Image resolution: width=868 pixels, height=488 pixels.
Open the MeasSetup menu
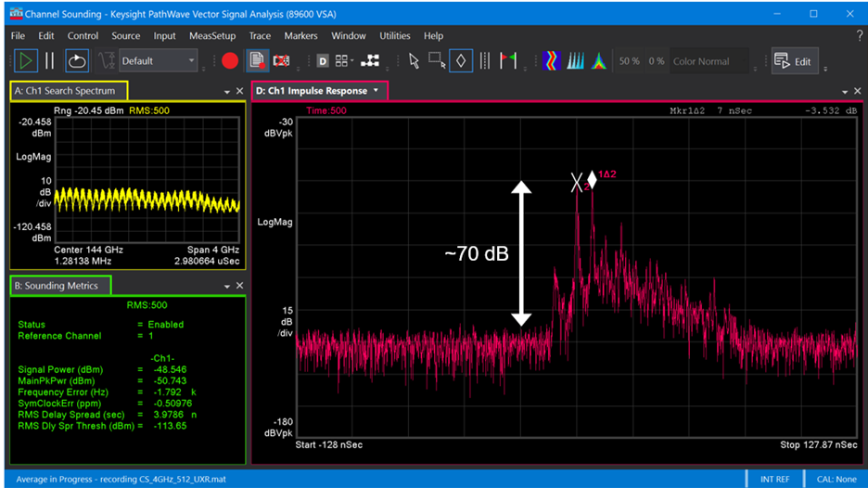(212, 35)
